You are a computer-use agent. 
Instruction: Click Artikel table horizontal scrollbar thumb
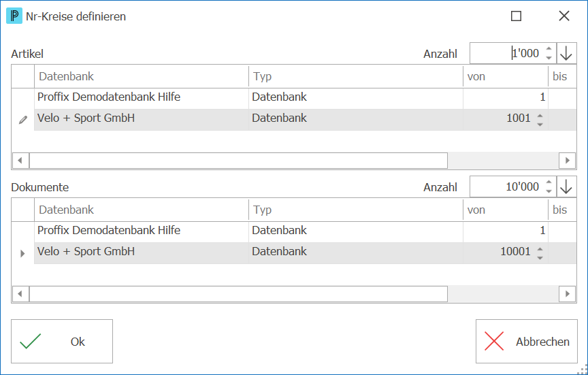click(238, 161)
